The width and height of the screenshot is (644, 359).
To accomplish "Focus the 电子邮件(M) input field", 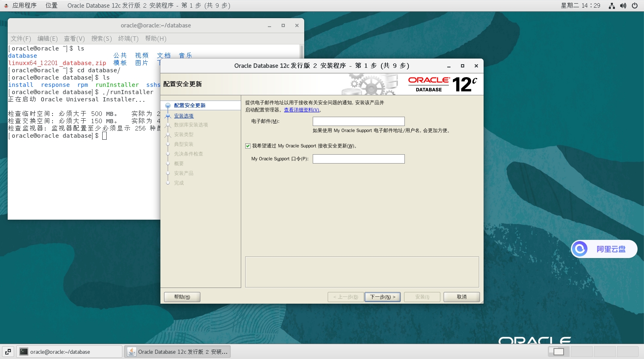I will [359, 121].
